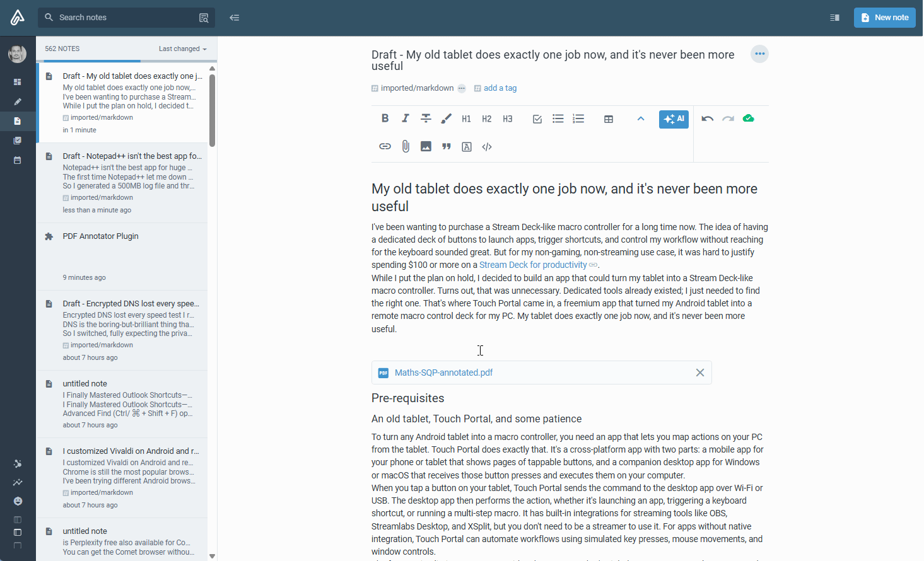Viewport: 924px width, 561px height.
Task: Click the imported/markdown tag on the note header
Action: pyautogui.click(x=417, y=88)
